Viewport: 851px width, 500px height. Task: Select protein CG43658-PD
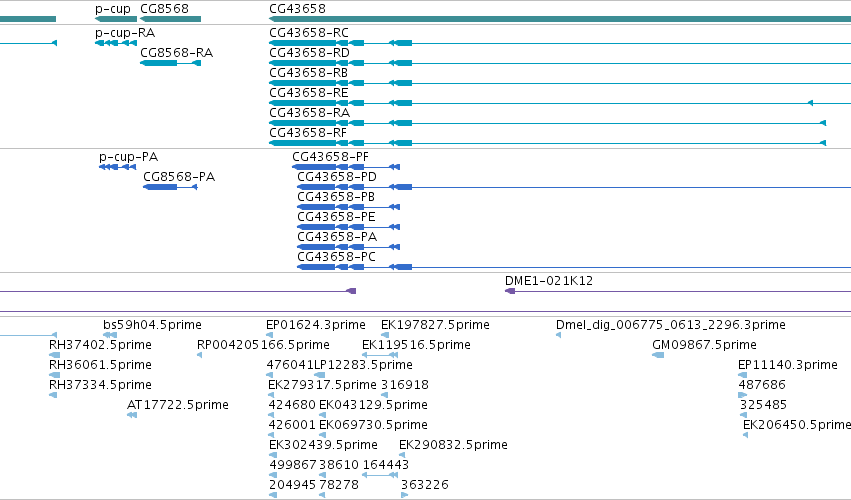pyautogui.click(x=337, y=177)
